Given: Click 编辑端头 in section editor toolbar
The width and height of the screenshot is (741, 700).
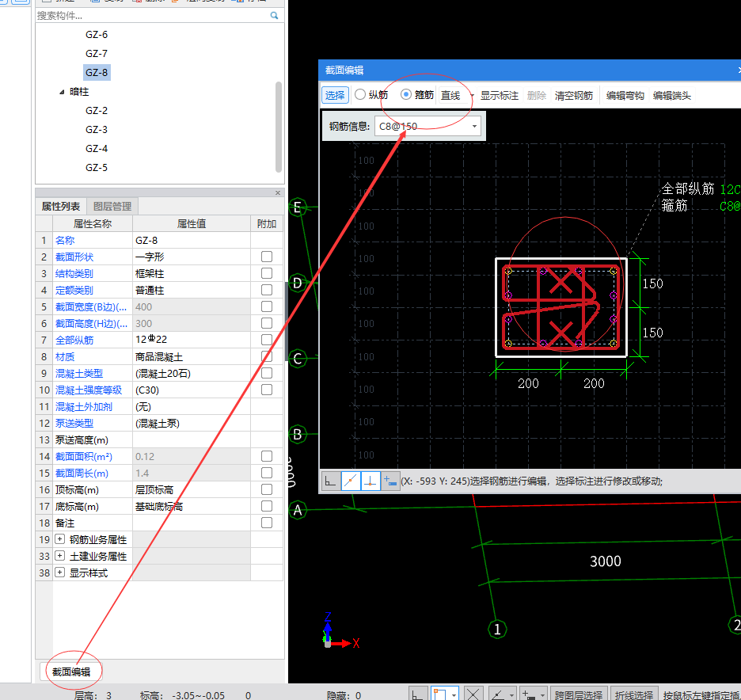Looking at the screenshot, I should pos(671,96).
